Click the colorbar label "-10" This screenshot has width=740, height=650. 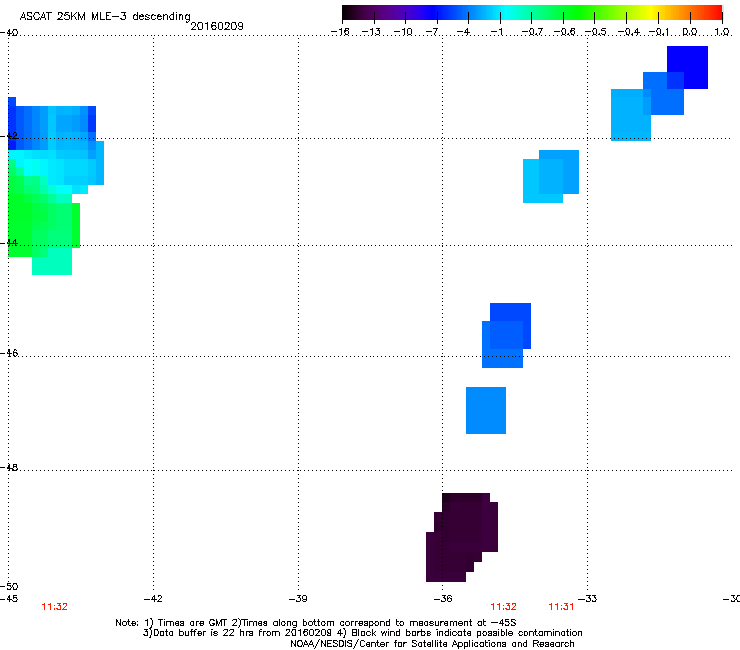coord(403,32)
